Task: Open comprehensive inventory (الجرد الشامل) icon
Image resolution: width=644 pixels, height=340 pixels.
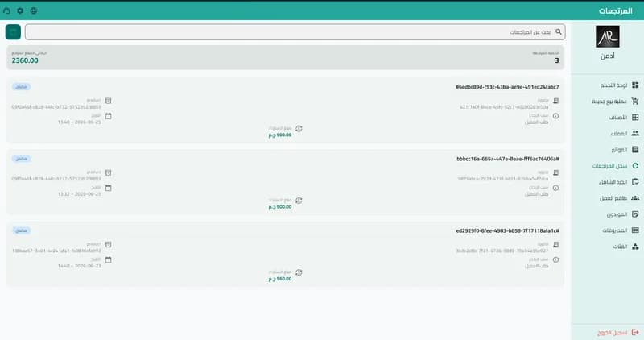Action: [x=635, y=182]
